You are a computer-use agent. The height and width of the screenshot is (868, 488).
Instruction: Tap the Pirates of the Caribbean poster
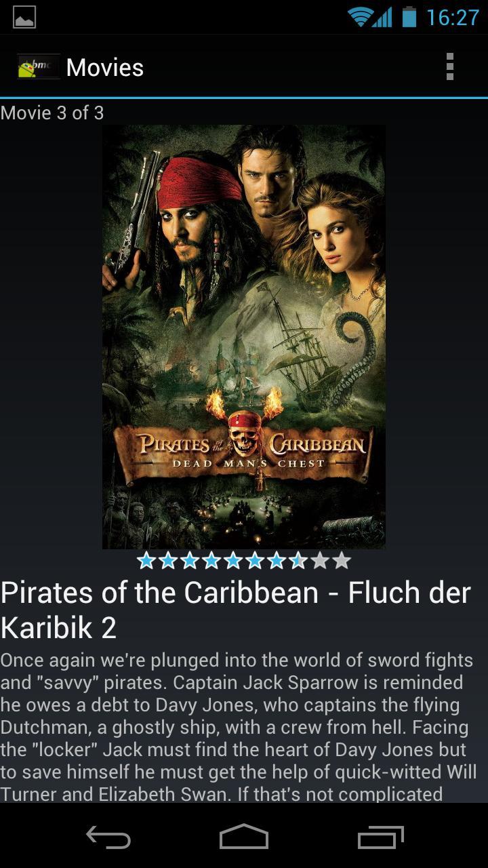[x=244, y=337]
